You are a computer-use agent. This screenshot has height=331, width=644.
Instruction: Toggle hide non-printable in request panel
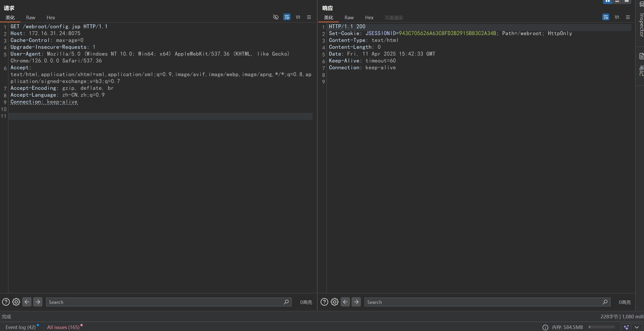click(x=276, y=17)
